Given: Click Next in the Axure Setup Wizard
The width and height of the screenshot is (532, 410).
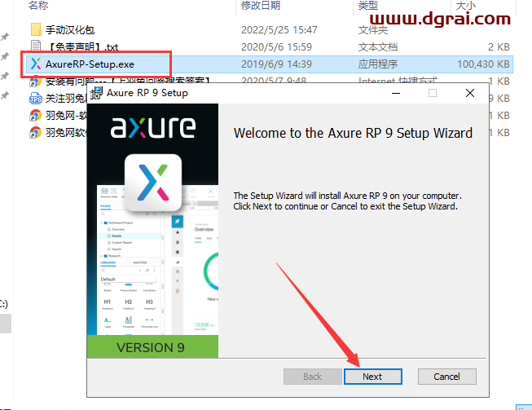Looking at the screenshot, I should pyautogui.click(x=373, y=377).
